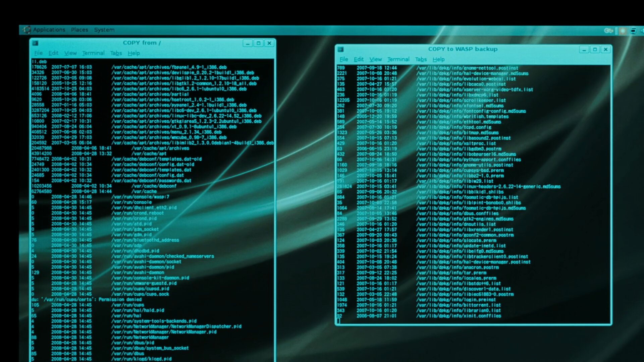Click terminal icon in 'COPY to WASP backup' titlebar
The height and width of the screenshot is (362, 644).
341,50
